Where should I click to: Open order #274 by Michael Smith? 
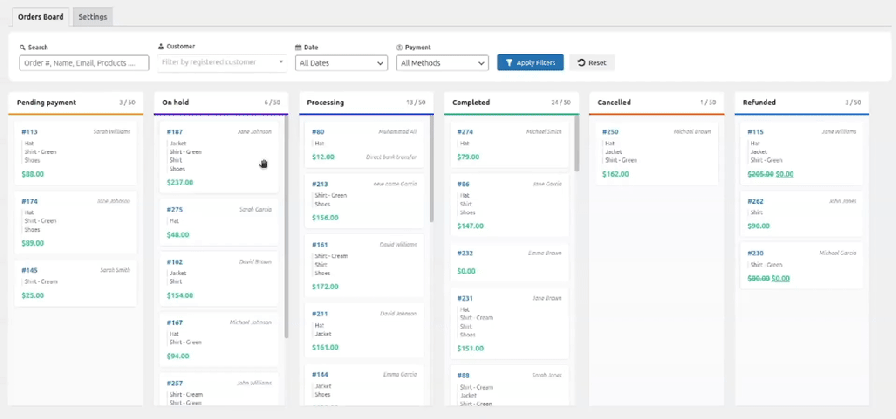coord(510,145)
